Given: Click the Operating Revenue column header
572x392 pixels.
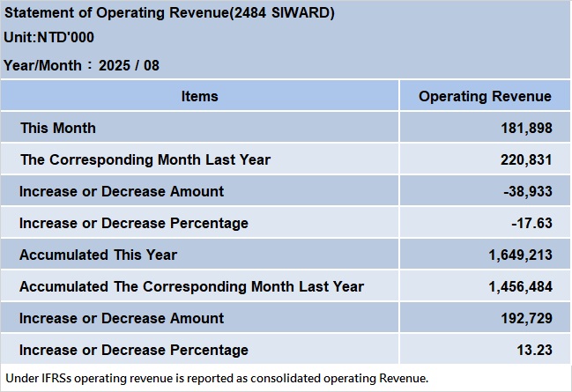Looking at the screenshot, I should pyautogui.click(x=485, y=96).
